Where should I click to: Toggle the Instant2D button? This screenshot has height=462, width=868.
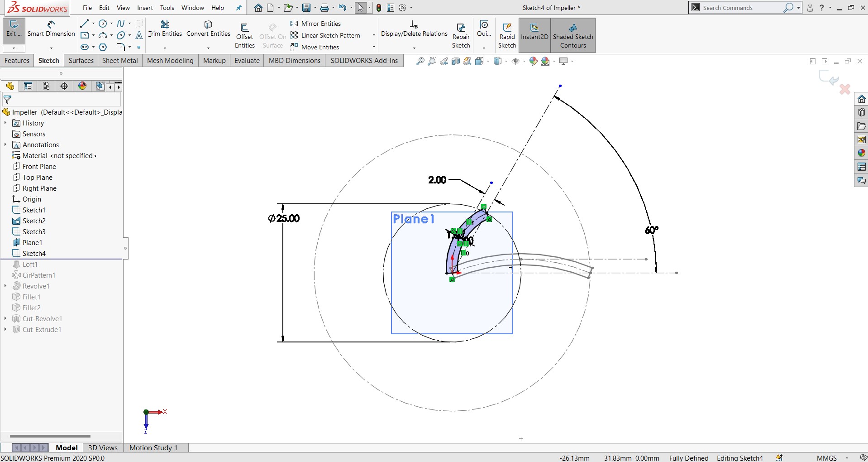534,35
